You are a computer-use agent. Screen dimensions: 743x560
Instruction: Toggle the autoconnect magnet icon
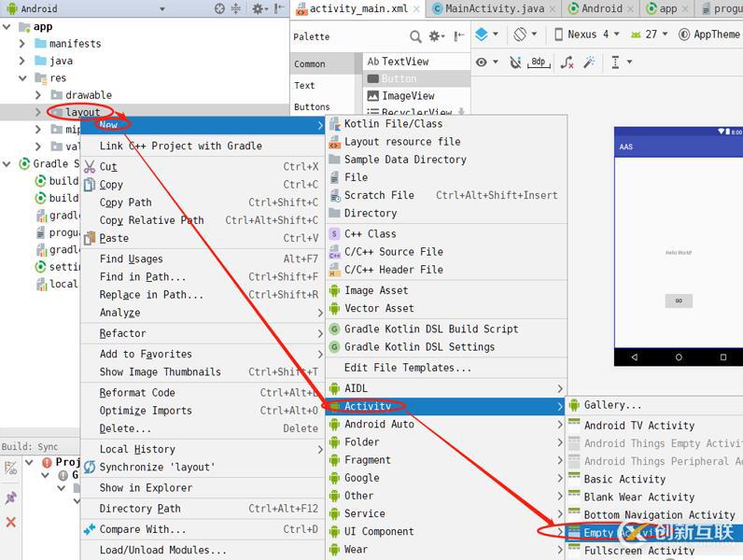[x=515, y=62]
